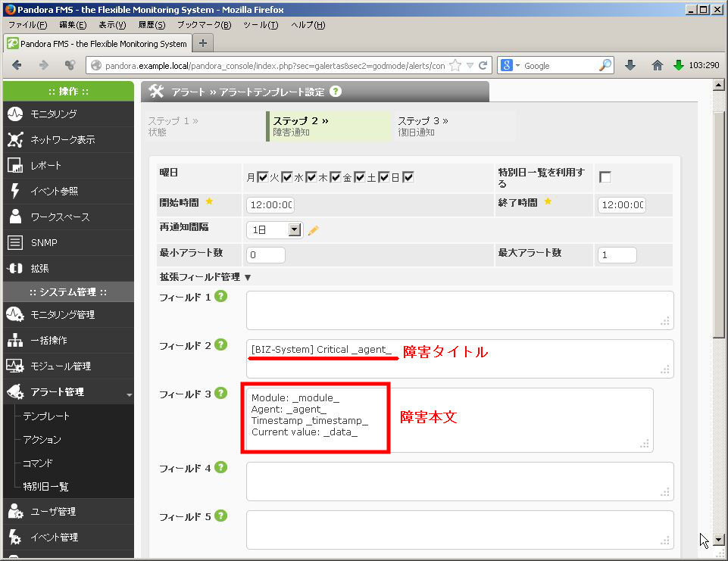The image size is (728, 561).
Task: Open the downloads arrow icon
Action: point(630,65)
